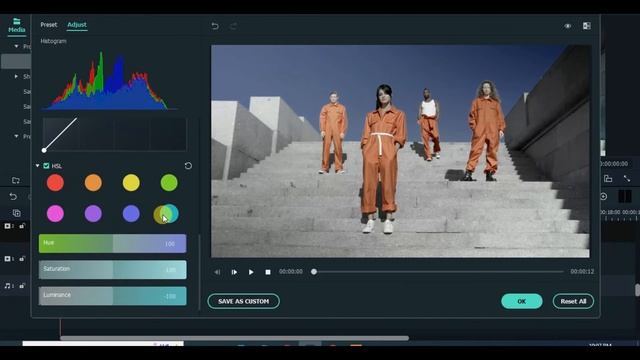Select the orange HSL color swatch
640x360 pixels.
pyautogui.click(x=93, y=182)
